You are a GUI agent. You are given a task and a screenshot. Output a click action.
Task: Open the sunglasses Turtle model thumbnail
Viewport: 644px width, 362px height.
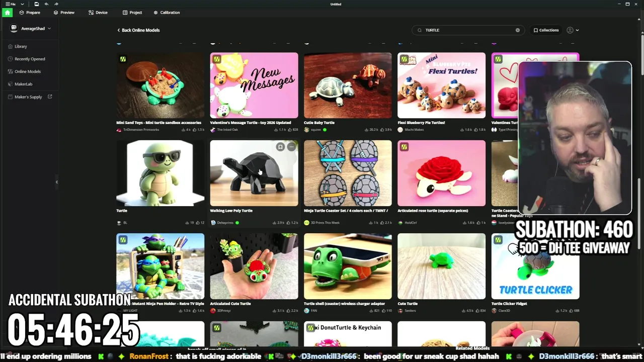coord(160,173)
